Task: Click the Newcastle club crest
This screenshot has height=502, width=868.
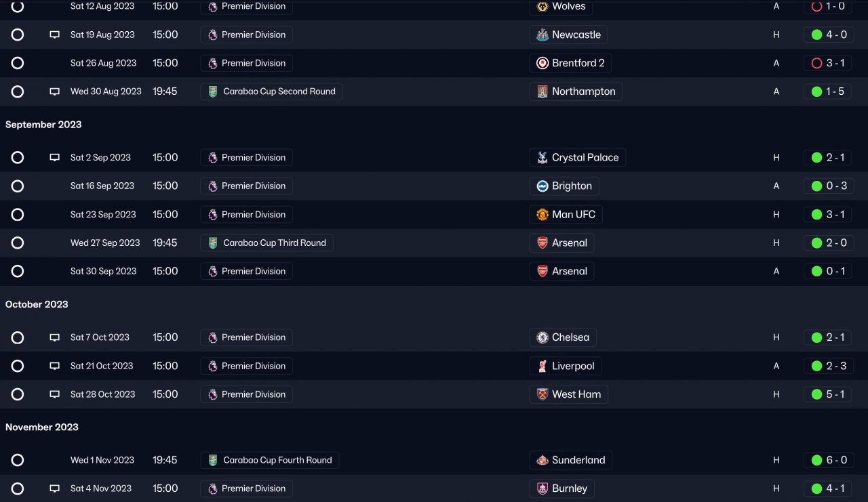Action: pyautogui.click(x=542, y=35)
